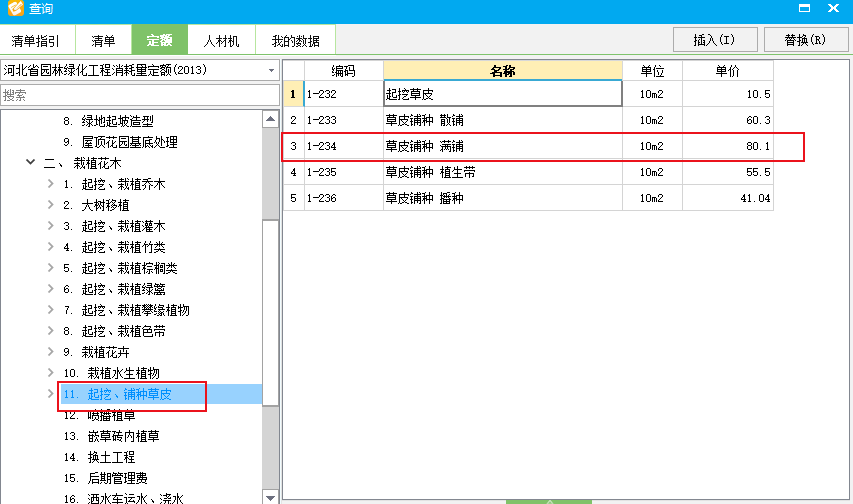Image resolution: width=853 pixels, height=504 pixels.
Task: Select tree item 起挖、栽植乔木
Action: click(114, 184)
